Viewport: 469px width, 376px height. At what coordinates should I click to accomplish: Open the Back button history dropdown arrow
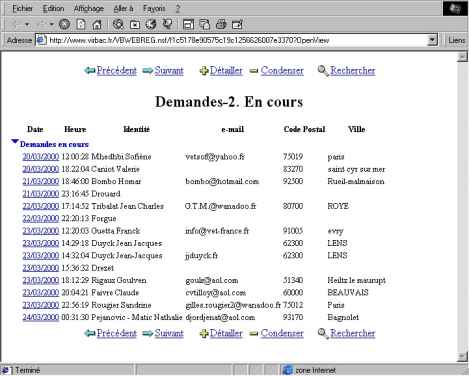27,24
